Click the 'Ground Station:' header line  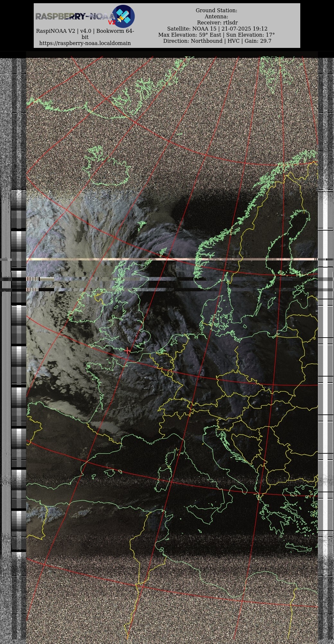click(216, 11)
